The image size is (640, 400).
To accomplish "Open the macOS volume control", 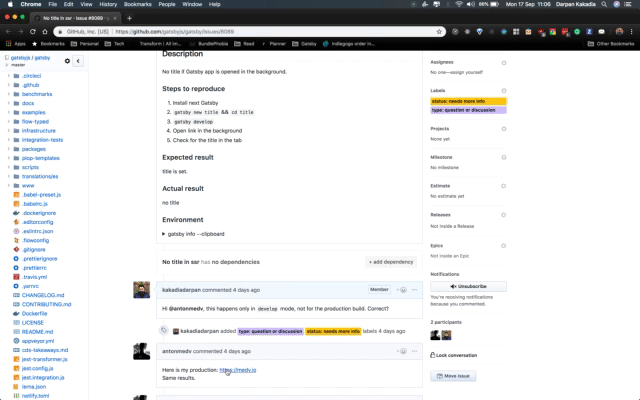I will pos(471,4).
